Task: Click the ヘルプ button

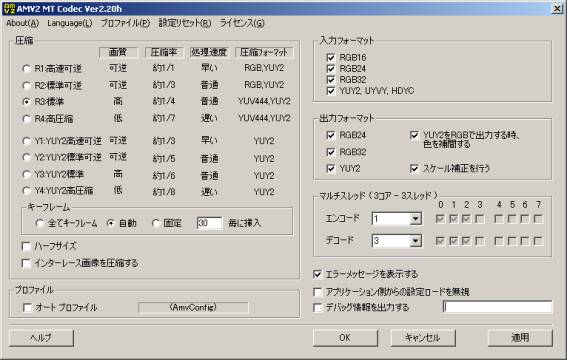Action: point(41,338)
